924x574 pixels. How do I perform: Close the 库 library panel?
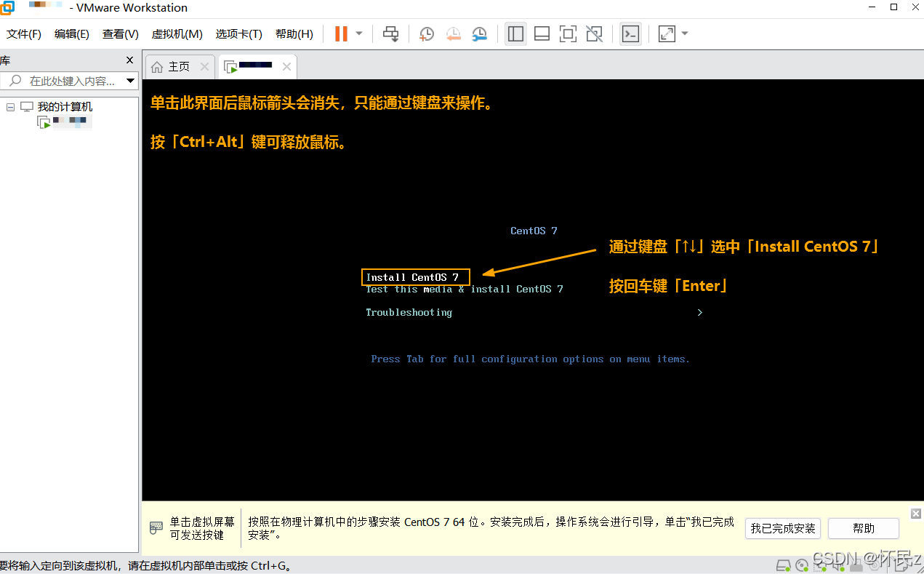point(130,60)
